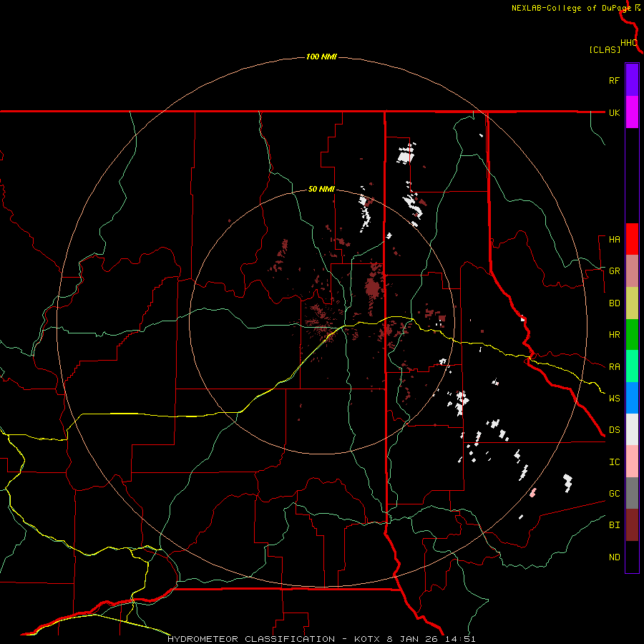Click the GR legend label
This screenshot has height=644, width=644.
click(x=614, y=271)
